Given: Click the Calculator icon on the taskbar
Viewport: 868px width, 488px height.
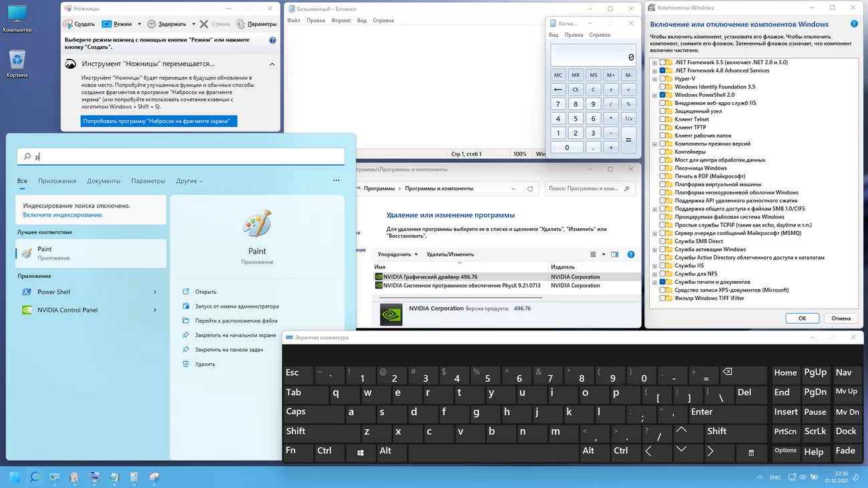Looking at the screenshot, I should (134, 477).
